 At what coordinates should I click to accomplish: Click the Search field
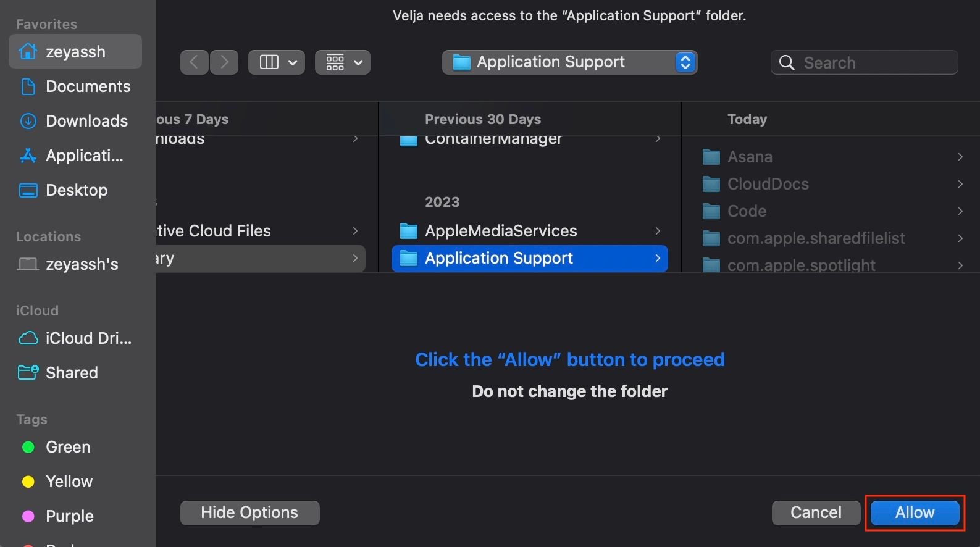tap(865, 62)
